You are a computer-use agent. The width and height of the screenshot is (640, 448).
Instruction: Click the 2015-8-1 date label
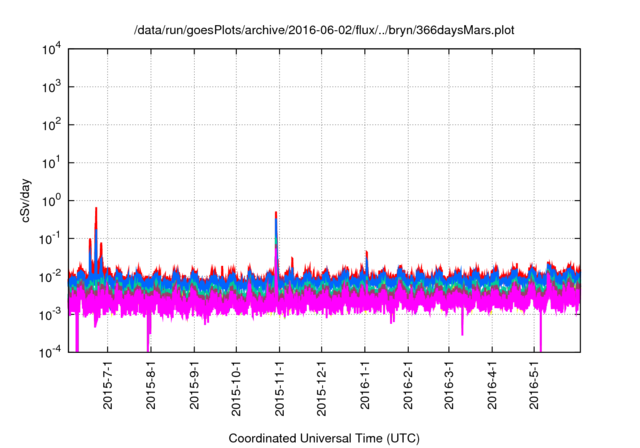click(151, 384)
